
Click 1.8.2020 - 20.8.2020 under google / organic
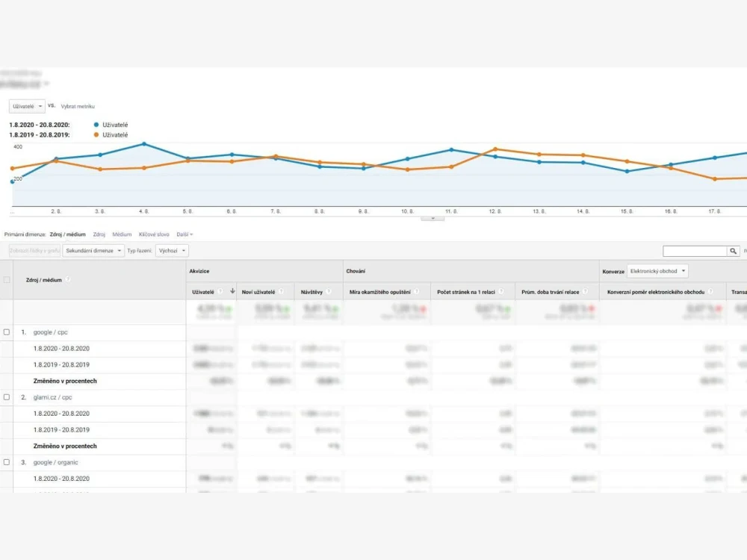click(61, 479)
